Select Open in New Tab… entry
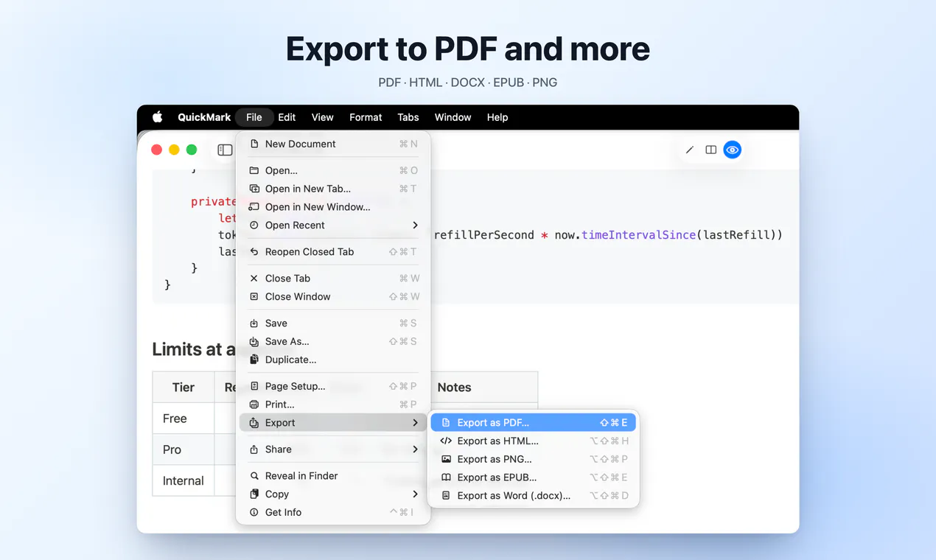Image resolution: width=936 pixels, height=560 pixels. point(333,189)
